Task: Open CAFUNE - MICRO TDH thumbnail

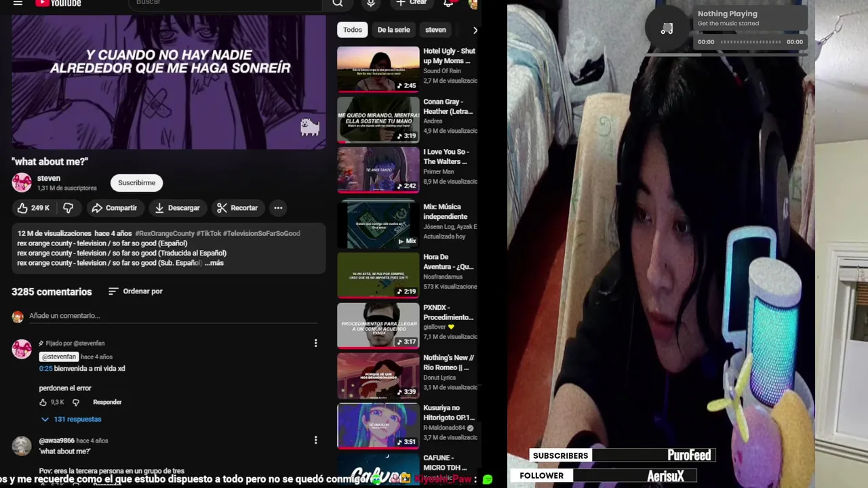Action: tap(378, 469)
